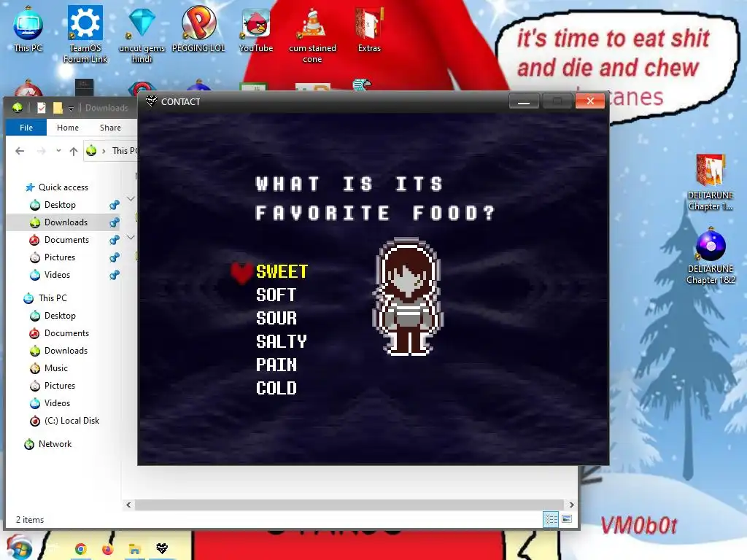Select Documents under This PC
This screenshot has height=560, width=747.
tap(66, 333)
